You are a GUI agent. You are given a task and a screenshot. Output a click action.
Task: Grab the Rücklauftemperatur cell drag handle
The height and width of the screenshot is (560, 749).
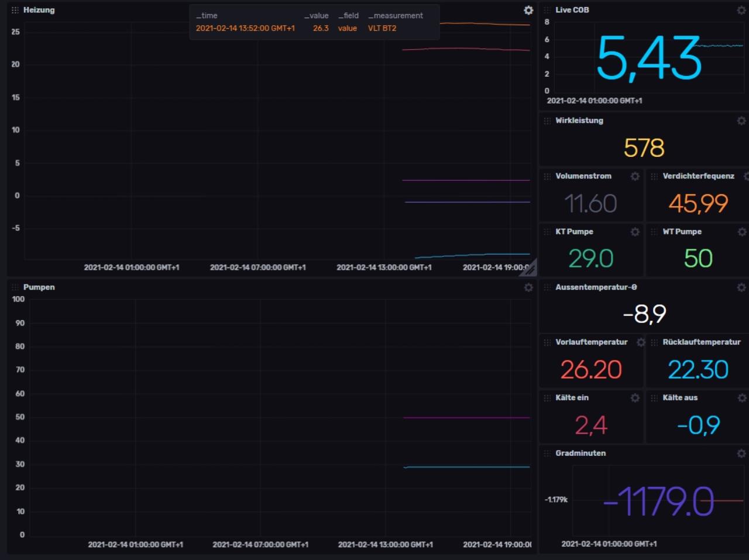coord(654,342)
